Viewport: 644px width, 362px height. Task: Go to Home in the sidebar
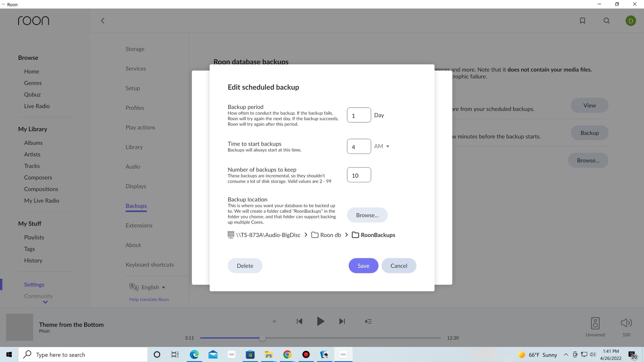point(32,71)
